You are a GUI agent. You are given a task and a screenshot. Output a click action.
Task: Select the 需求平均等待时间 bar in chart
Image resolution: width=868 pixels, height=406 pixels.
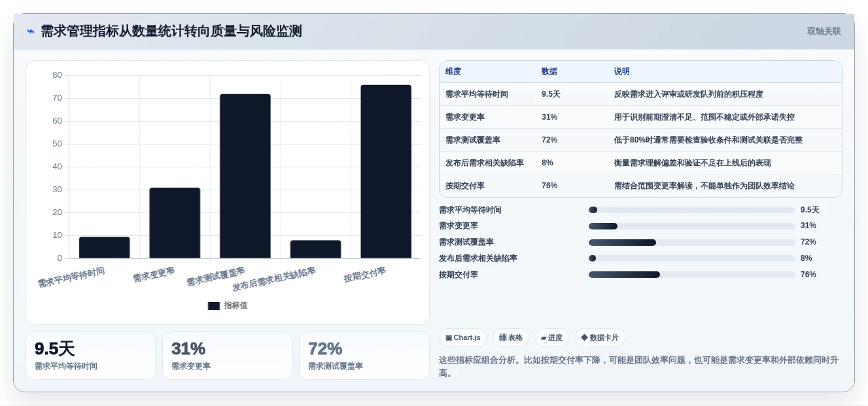click(105, 247)
